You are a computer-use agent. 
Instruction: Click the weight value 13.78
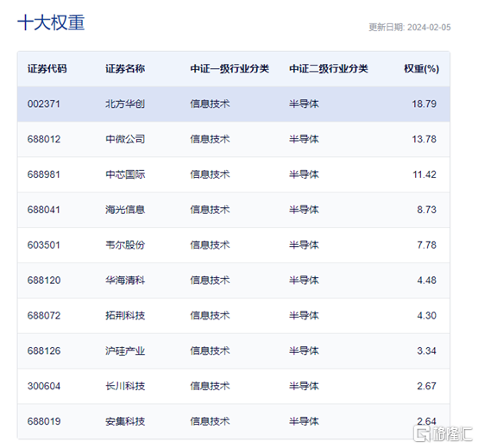click(x=424, y=139)
